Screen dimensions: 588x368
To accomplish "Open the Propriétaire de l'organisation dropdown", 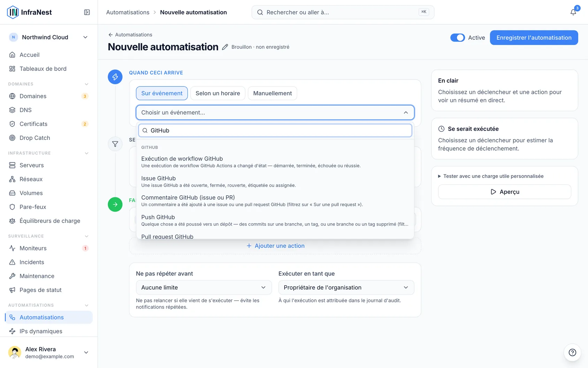I will (346, 287).
